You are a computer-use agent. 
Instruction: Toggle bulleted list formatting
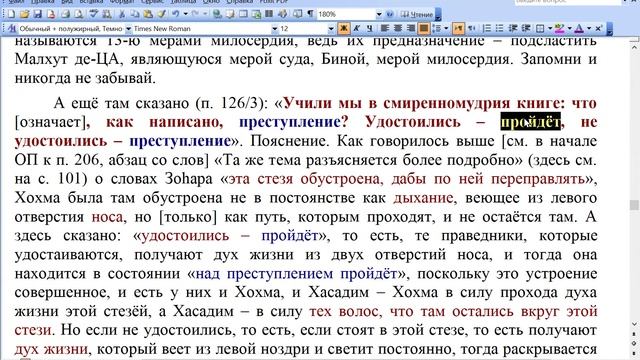coord(500,28)
